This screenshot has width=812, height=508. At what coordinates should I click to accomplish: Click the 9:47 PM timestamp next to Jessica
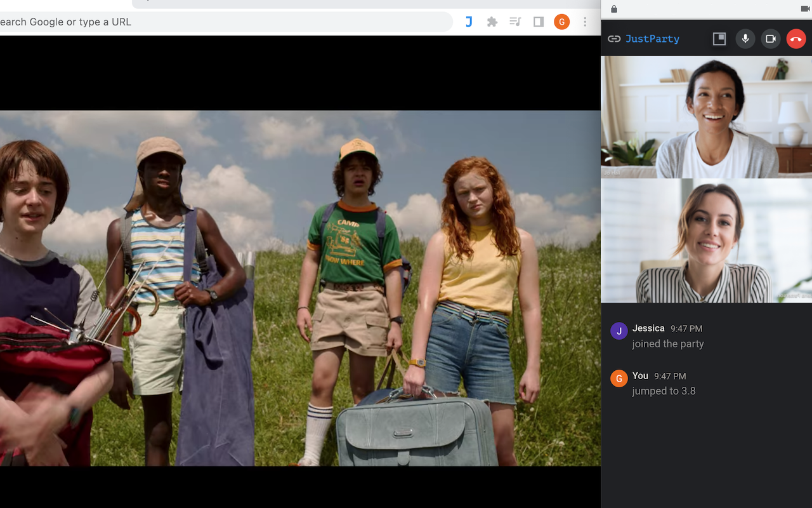click(686, 328)
